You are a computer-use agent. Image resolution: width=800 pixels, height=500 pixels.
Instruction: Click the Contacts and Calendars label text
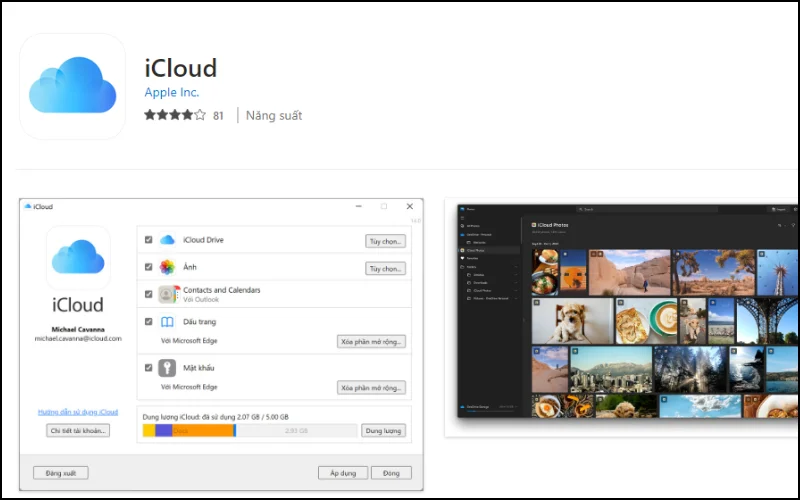click(221, 290)
